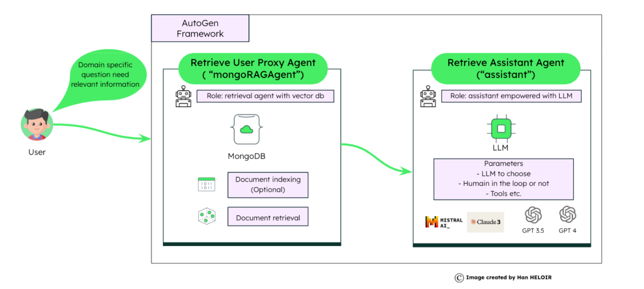Click the document indexing binary table icon
The height and width of the screenshot is (289, 644).
206,184
